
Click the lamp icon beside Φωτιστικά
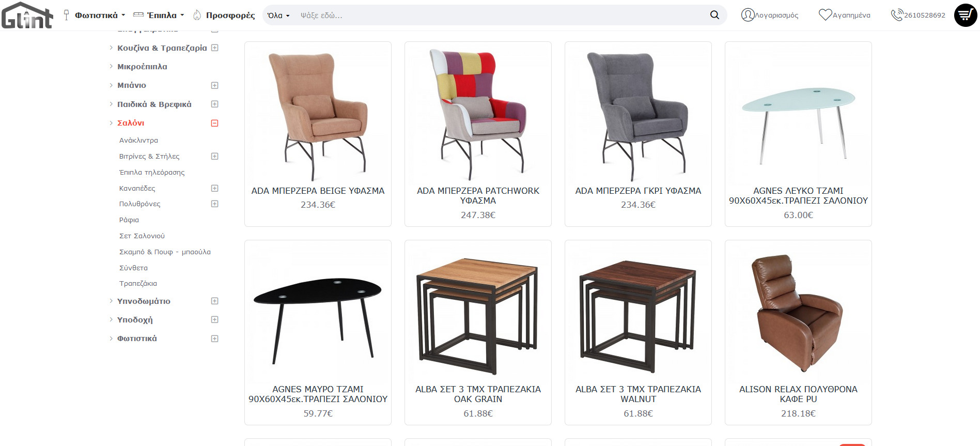coord(66,15)
